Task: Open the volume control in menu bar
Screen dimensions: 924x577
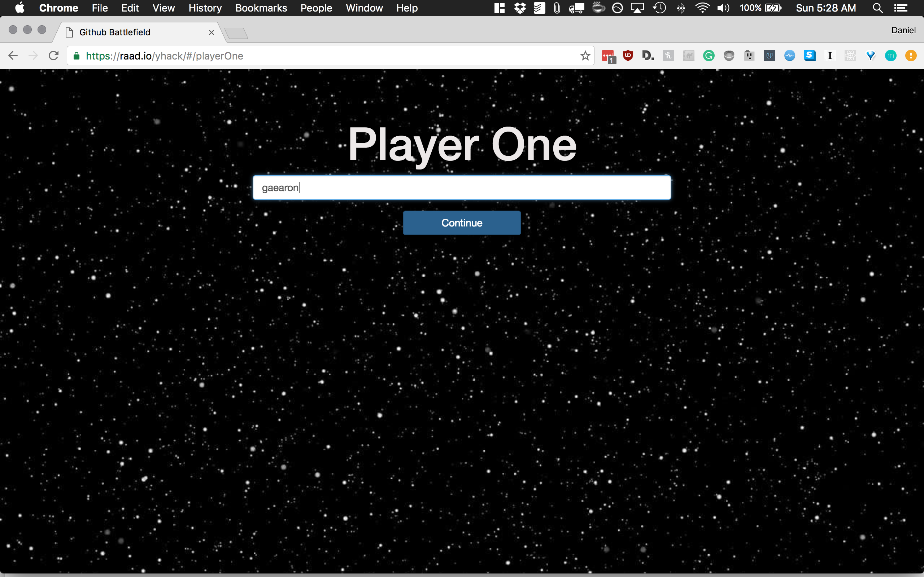Action: click(x=723, y=8)
